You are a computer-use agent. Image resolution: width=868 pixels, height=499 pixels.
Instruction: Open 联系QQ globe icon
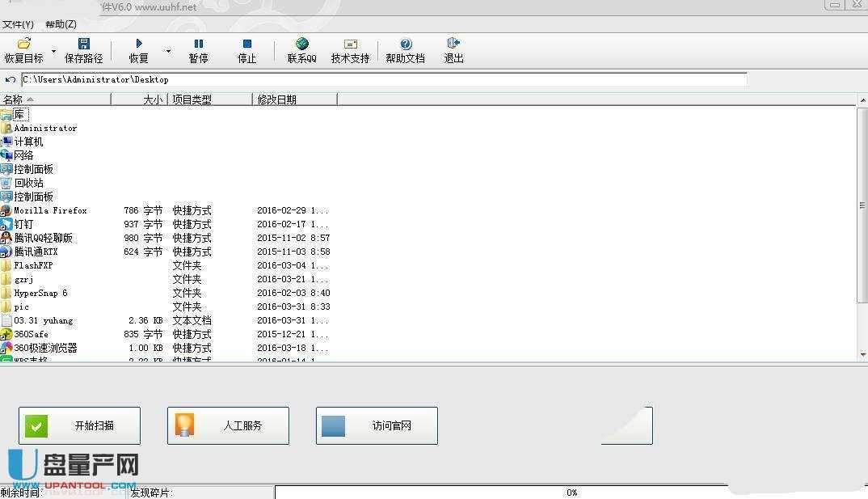[301, 44]
